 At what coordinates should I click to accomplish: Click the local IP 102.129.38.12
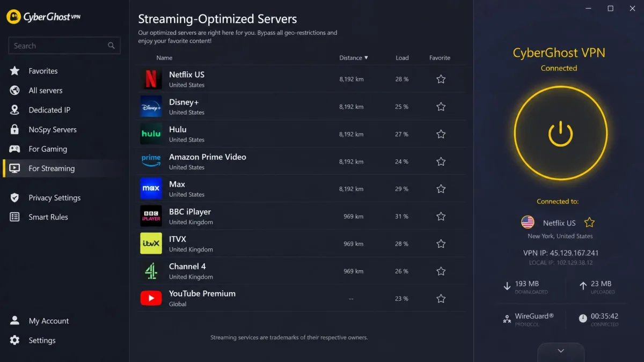click(x=561, y=263)
